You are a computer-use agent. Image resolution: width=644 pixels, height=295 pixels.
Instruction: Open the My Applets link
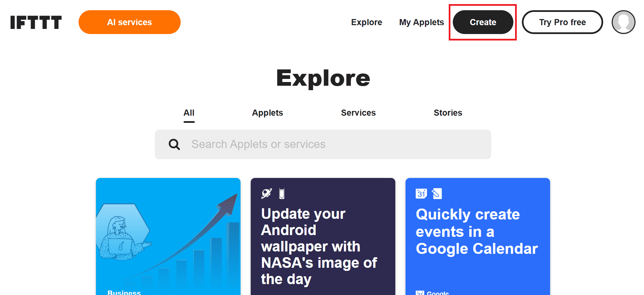point(422,22)
